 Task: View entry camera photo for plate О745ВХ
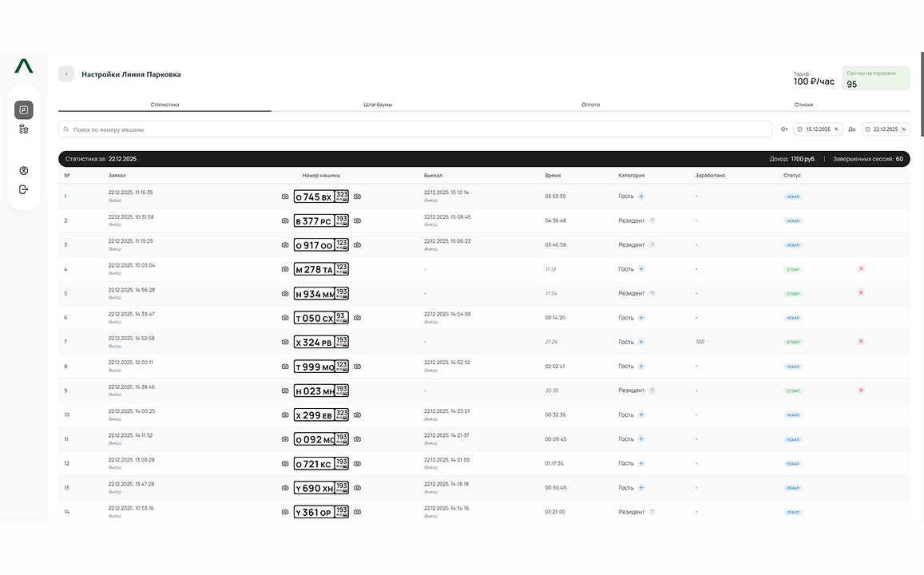(285, 196)
